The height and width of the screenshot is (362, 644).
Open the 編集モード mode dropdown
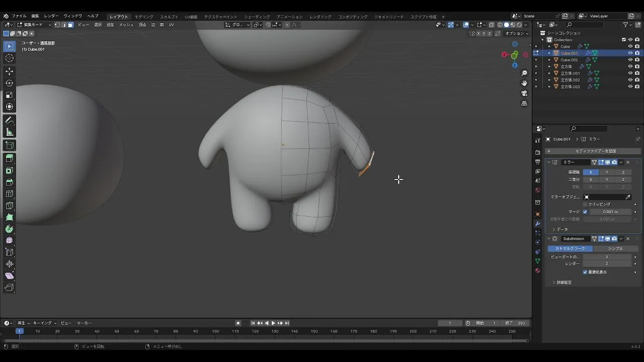34,25
